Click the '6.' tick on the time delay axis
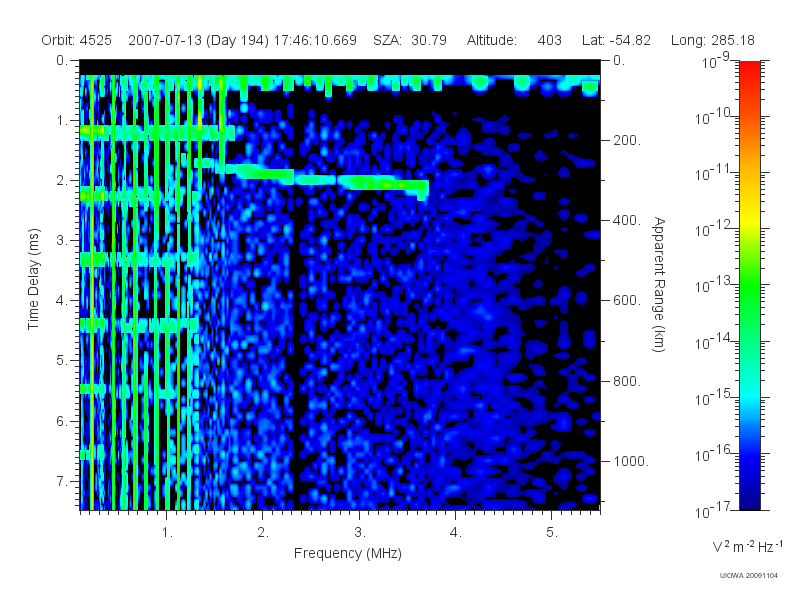This screenshot has height=600, width=800. (62, 421)
